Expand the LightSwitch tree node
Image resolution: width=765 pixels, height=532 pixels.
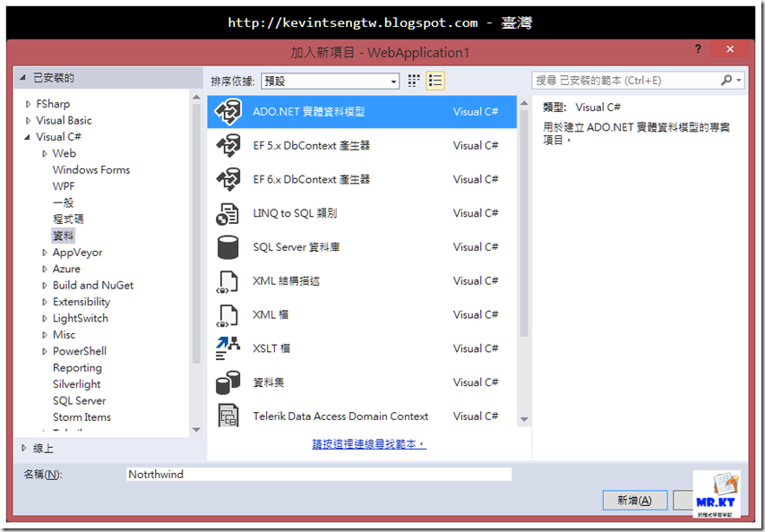[45, 319]
